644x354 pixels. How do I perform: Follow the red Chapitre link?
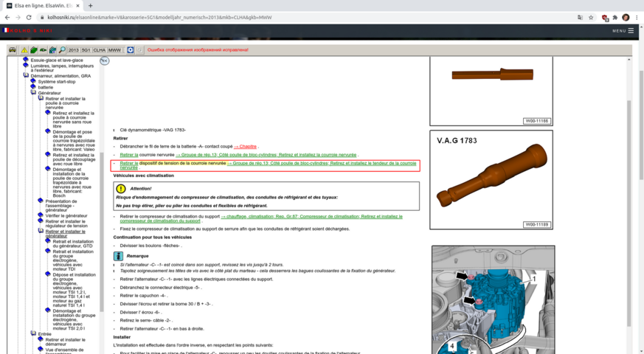(245, 147)
